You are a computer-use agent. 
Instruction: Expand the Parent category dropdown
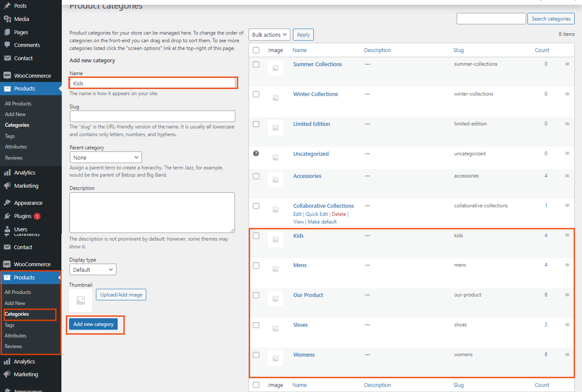(x=105, y=157)
